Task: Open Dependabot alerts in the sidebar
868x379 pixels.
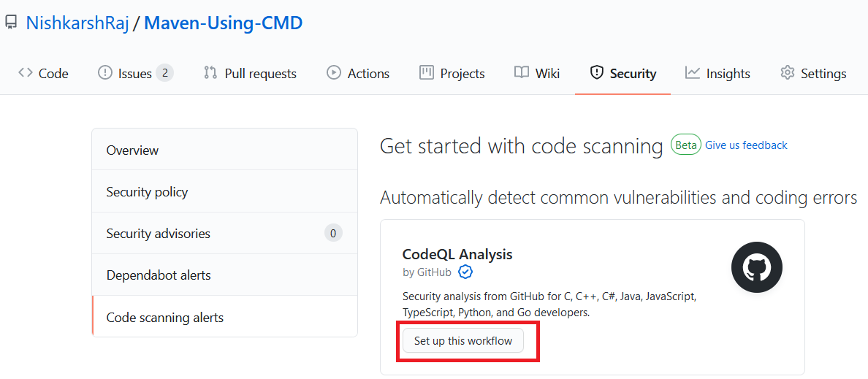Action: pyautogui.click(x=159, y=275)
